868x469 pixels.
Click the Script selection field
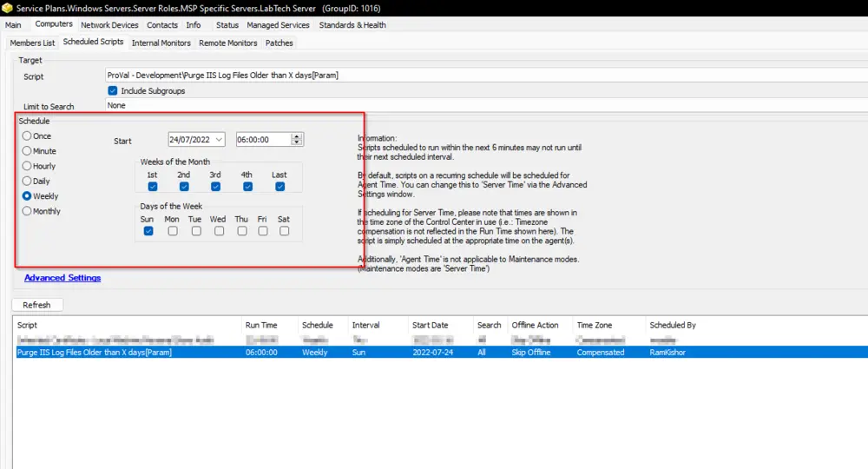[486, 76]
